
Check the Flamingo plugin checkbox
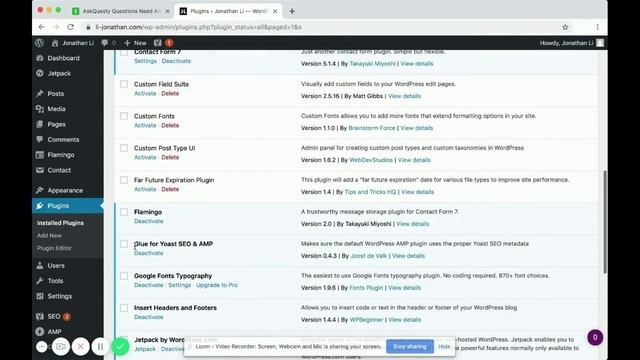coord(124,212)
